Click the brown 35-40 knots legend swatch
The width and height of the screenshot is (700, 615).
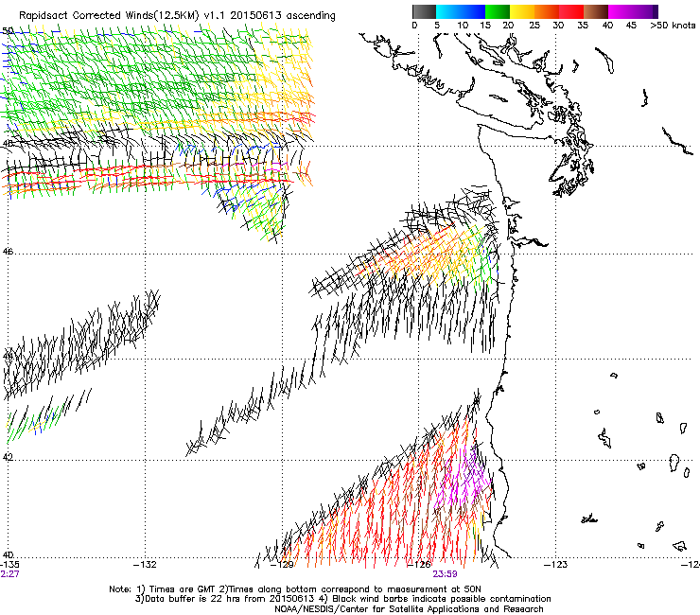596,11
